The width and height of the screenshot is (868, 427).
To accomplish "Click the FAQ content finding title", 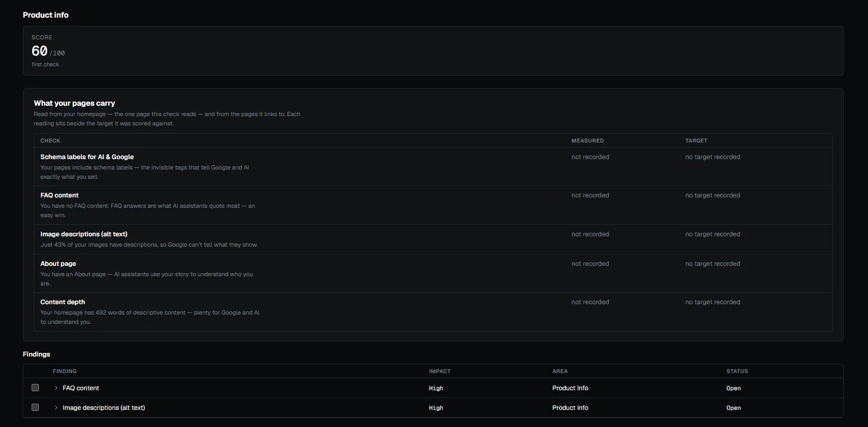I will pyautogui.click(x=81, y=388).
